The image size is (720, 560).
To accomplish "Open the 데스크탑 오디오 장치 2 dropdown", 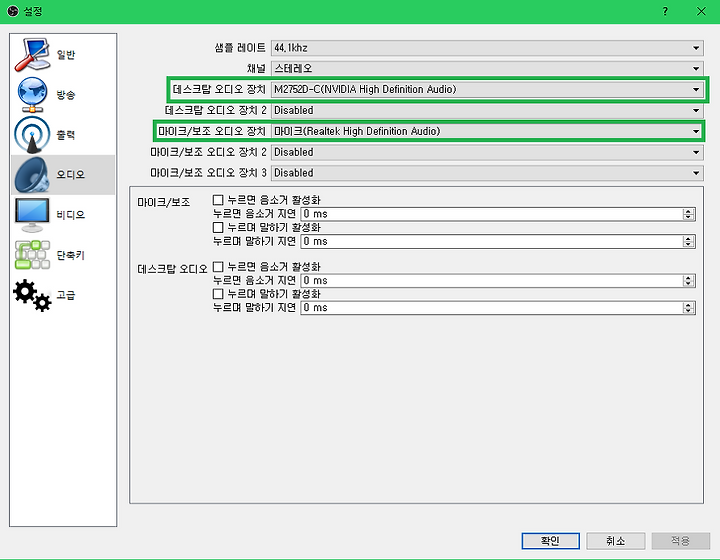I will coord(487,111).
